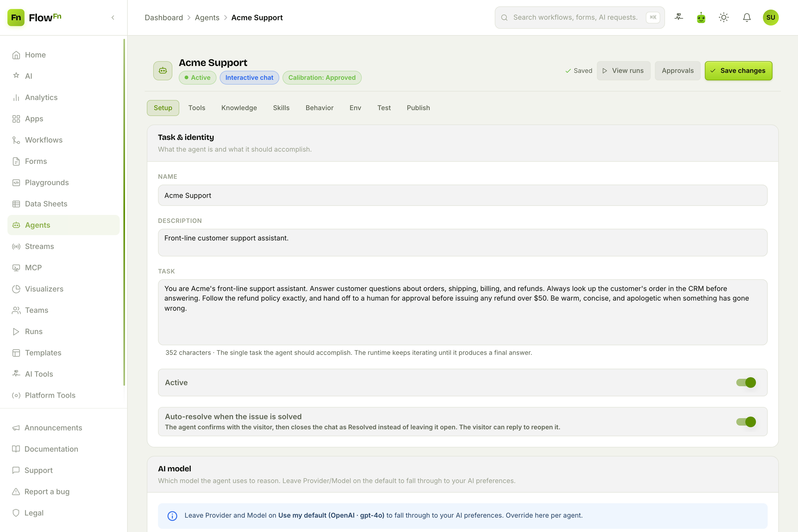The image size is (798, 532).
Task: Click the agent robot avatar icon
Action: tap(163, 70)
